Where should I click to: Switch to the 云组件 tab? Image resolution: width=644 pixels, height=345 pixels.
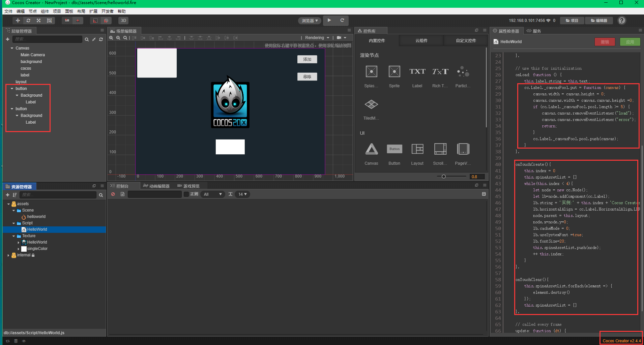(x=421, y=41)
